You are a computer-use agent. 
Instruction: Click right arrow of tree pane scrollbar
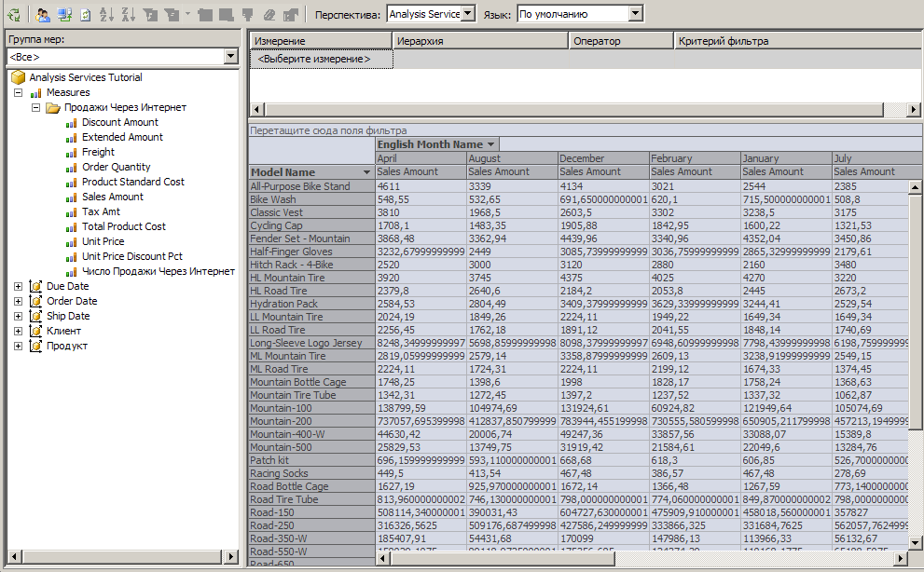[231, 556]
